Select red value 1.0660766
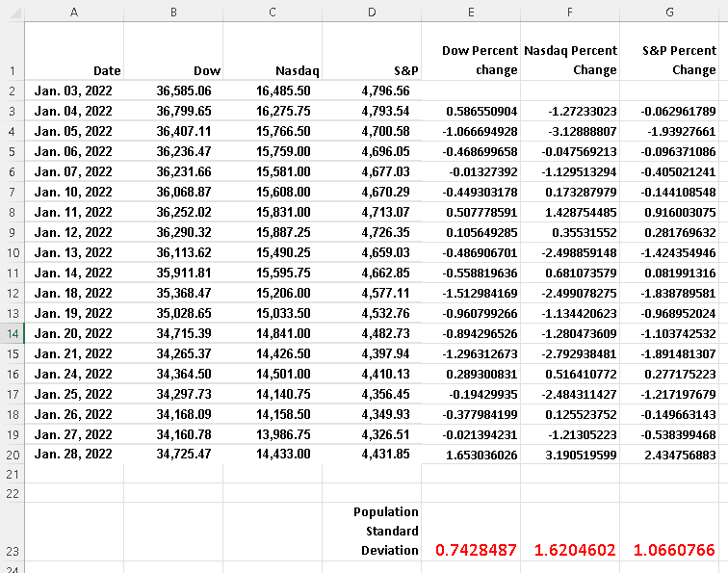Image resolution: width=728 pixels, height=573 pixels. [669, 532]
